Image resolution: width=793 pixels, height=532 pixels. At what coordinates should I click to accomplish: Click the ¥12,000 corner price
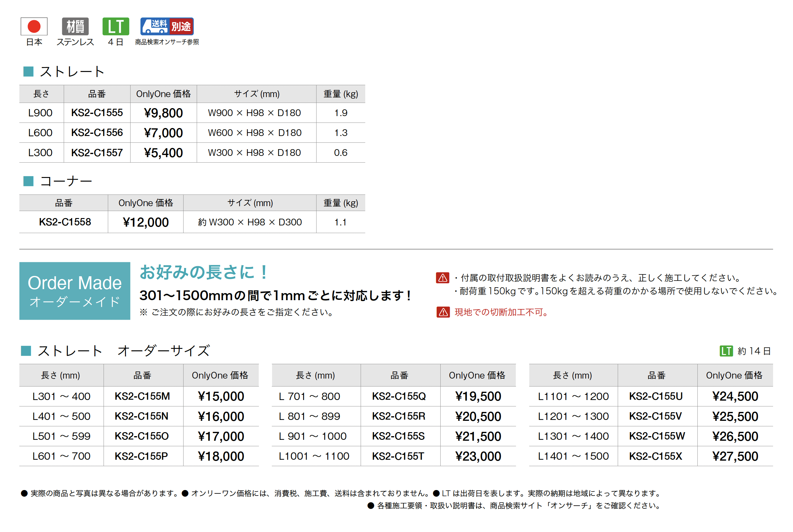point(146,222)
